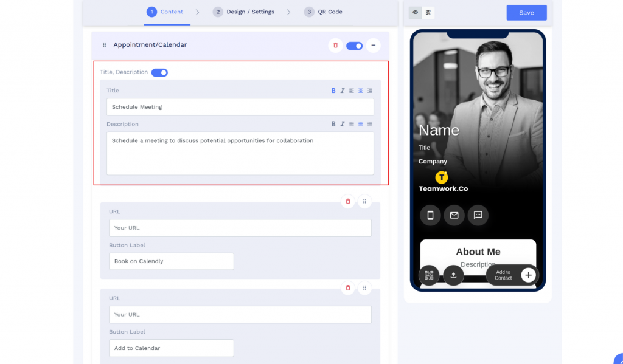Collapse the Appointment/Calendar section
Image resolution: width=623 pixels, height=364 pixels.
(373, 45)
